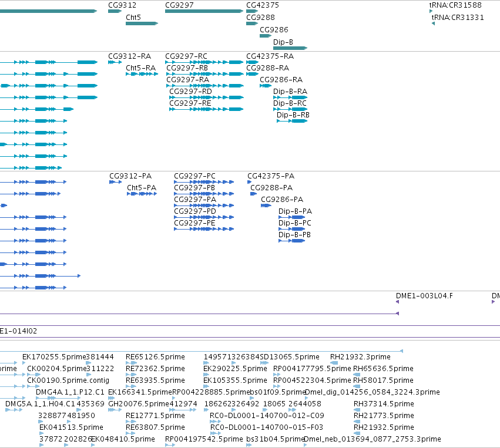This screenshot has height=448, width=500.
Task: Click the CG42375-PA protein label
Action: [271, 176]
